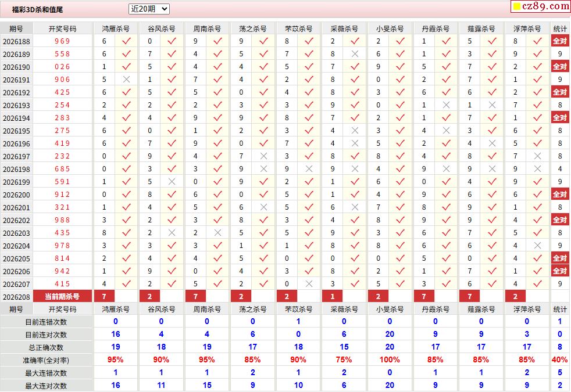This screenshot has width=571, height=392.
Task: Select the 开奖号码 top header
Action: coord(62,28)
